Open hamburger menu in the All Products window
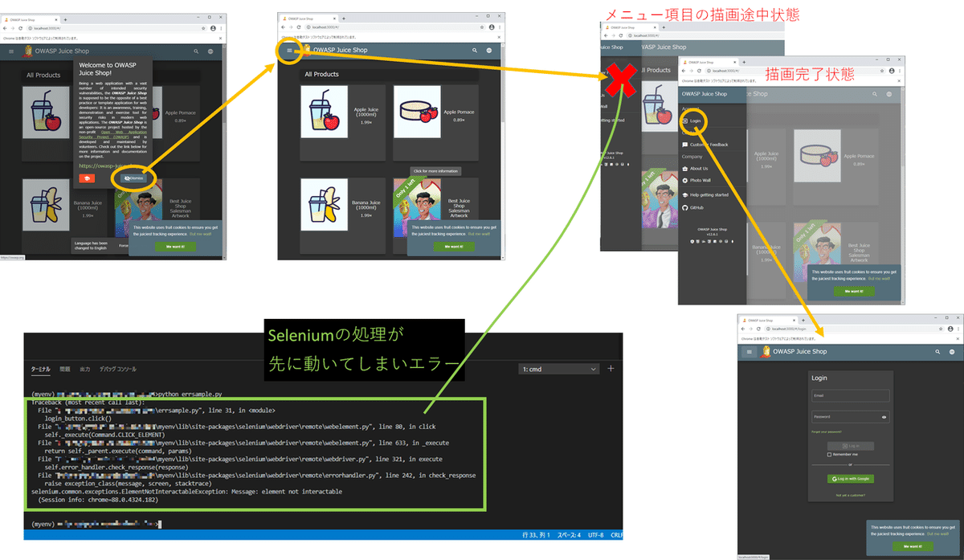This screenshot has width=964, height=560. 289,51
